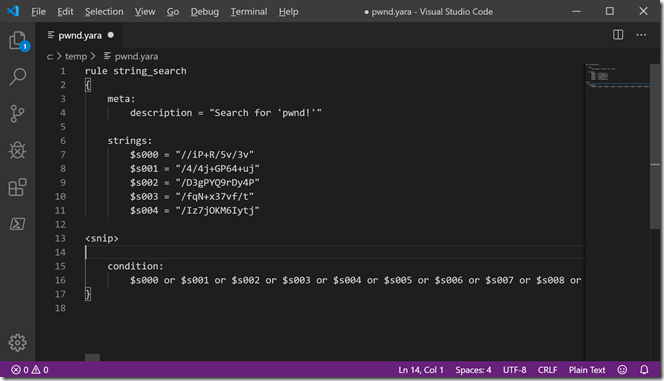Click the 'condition:' line text
Image resolution: width=664 pixels, height=381 pixels.
point(135,266)
